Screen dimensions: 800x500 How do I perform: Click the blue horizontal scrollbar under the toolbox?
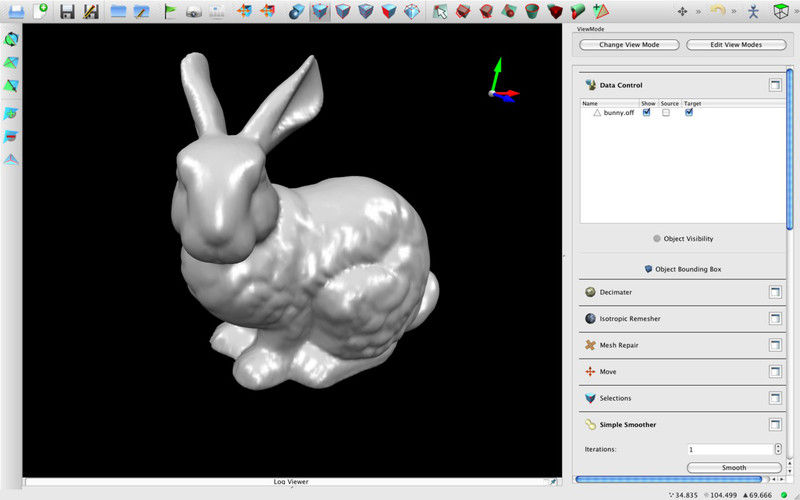click(668, 480)
